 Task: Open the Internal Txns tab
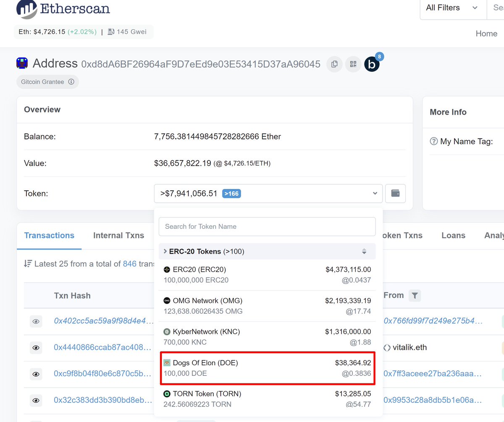(x=118, y=236)
